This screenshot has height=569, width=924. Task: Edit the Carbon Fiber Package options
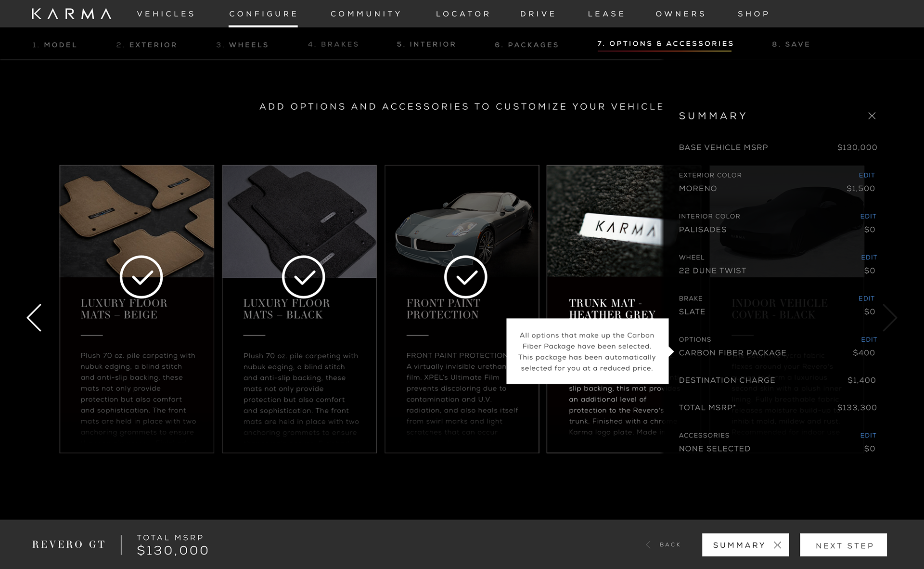coord(869,339)
